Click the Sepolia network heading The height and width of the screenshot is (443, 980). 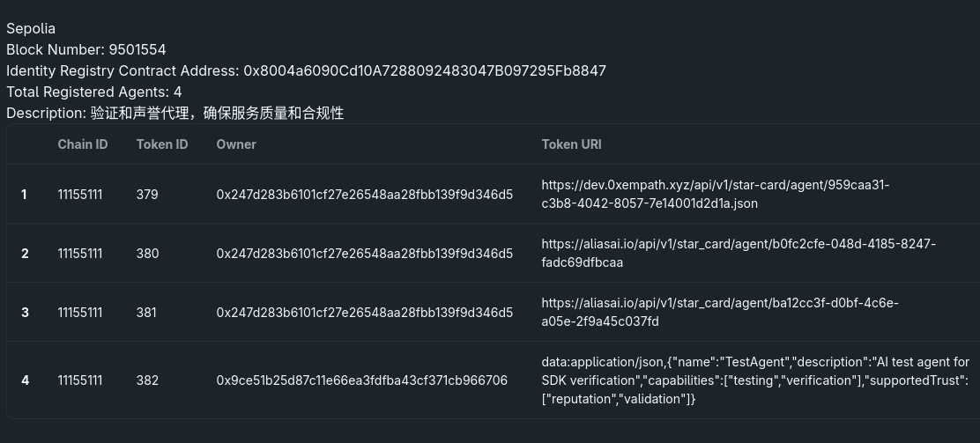coord(31,28)
